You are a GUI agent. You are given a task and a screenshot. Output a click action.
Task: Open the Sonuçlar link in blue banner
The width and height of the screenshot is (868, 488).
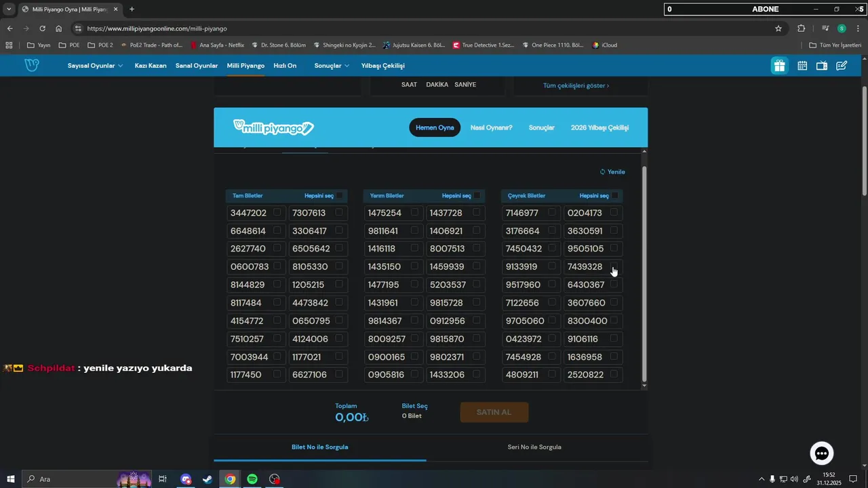click(542, 127)
